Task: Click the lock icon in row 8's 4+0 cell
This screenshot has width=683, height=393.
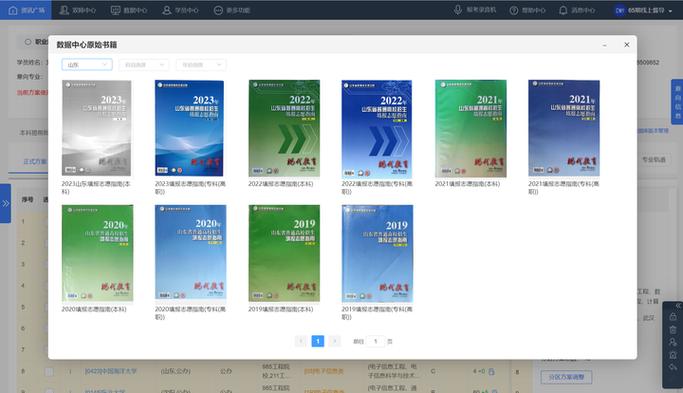Action: [x=491, y=371]
